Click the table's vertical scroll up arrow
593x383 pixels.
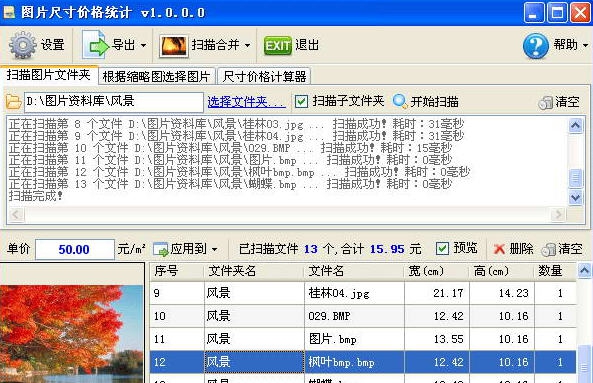[584, 271]
